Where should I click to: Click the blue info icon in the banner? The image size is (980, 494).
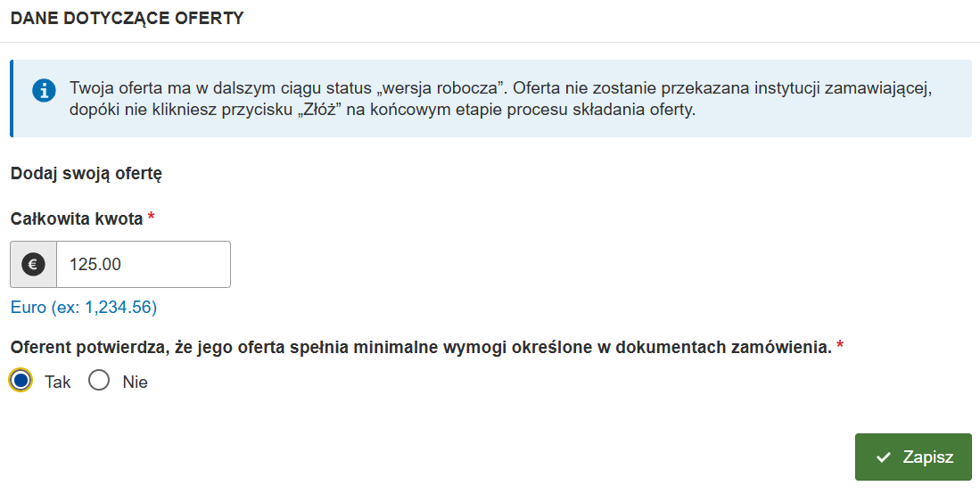(44, 91)
